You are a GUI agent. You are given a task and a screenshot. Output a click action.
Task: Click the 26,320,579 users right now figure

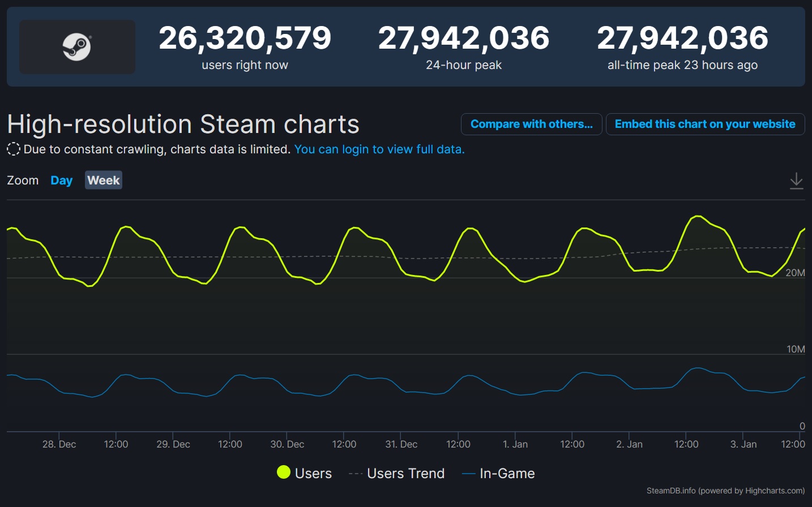[245, 38]
